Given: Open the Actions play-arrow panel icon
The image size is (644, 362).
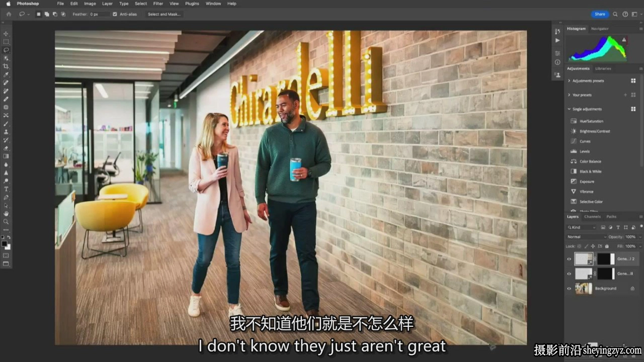Looking at the screenshot, I should tap(557, 40).
